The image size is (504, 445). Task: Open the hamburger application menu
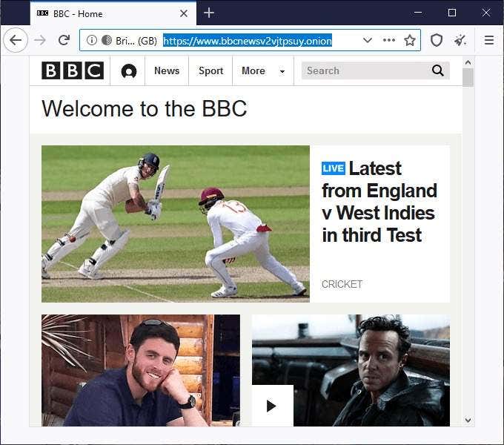[x=488, y=40]
